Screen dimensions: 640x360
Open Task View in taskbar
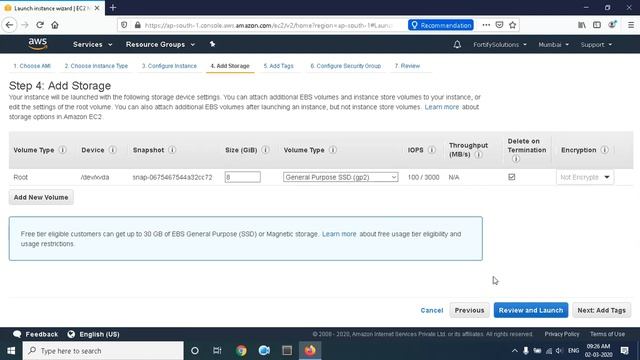(217, 351)
